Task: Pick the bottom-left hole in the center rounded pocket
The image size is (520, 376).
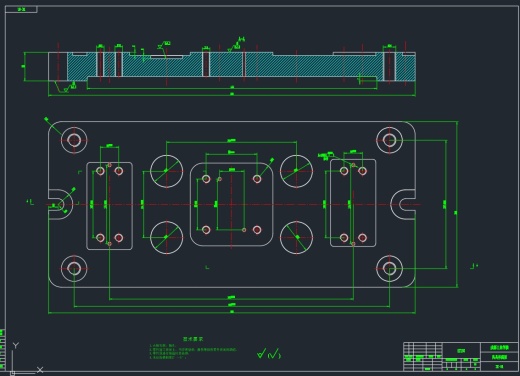Action: (206, 230)
